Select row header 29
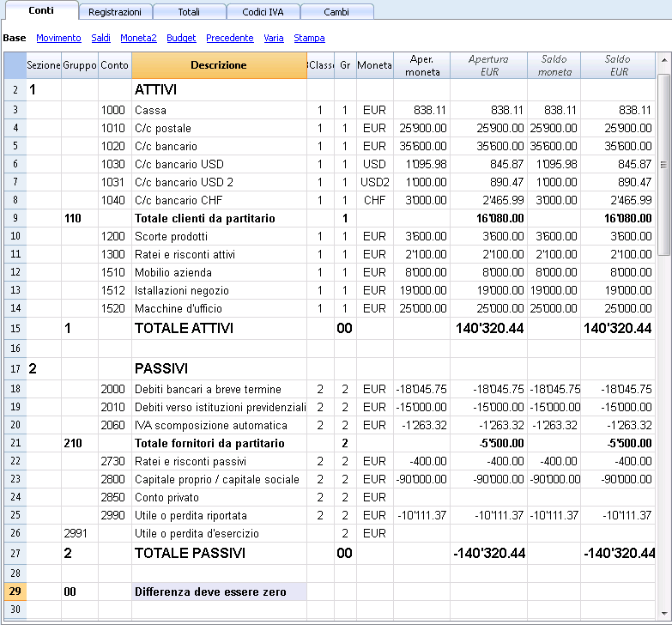The image size is (672, 625). point(15,592)
